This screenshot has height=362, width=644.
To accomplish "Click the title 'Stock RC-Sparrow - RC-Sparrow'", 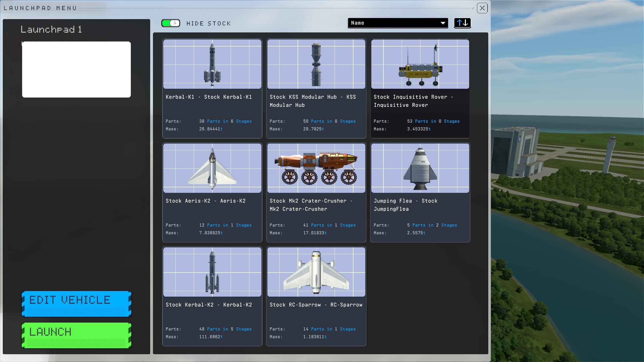I will click(x=316, y=305).
